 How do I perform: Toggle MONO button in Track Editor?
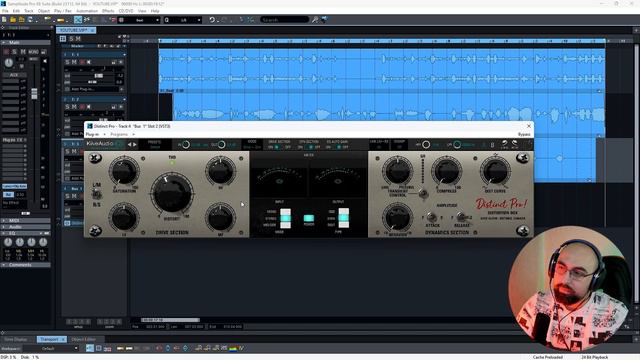tap(33, 52)
